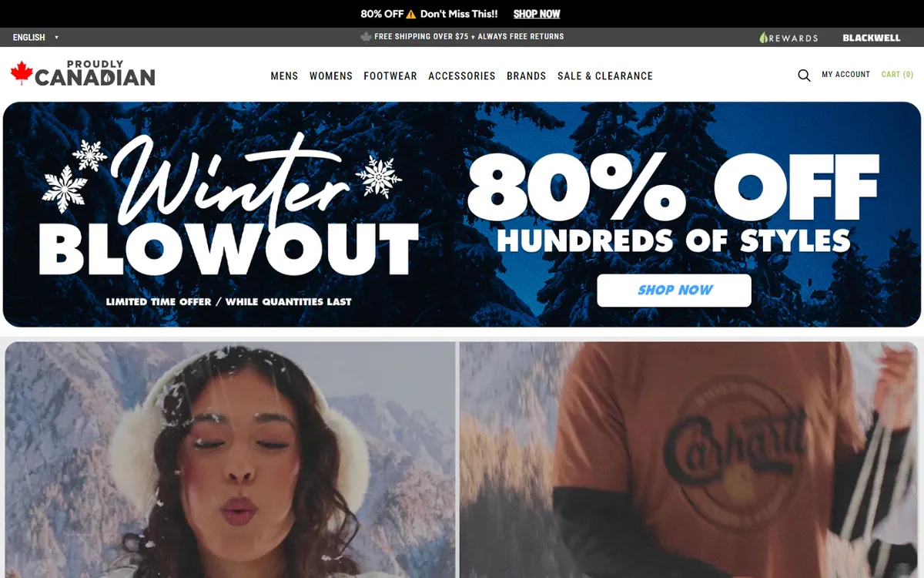This screenshot has height=578, width=924.
Task: Expand the English language dropdown
Action: [35, 37]
